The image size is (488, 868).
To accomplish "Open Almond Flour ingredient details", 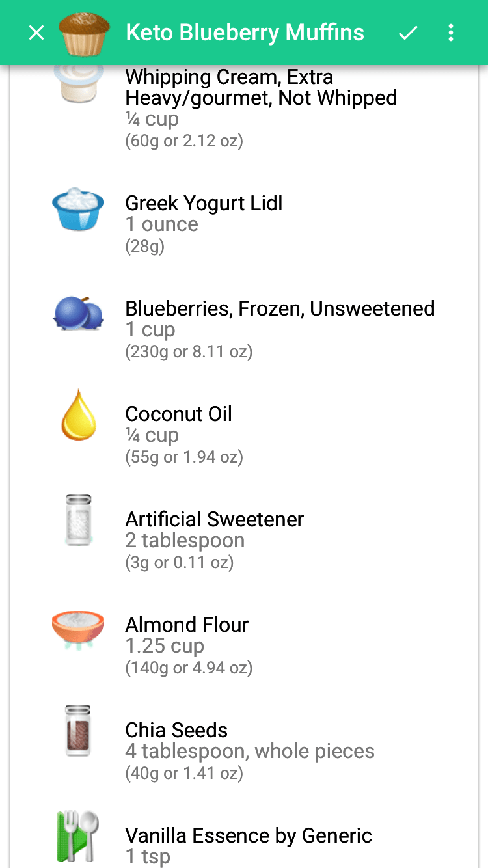I will [x=187, y=625].
